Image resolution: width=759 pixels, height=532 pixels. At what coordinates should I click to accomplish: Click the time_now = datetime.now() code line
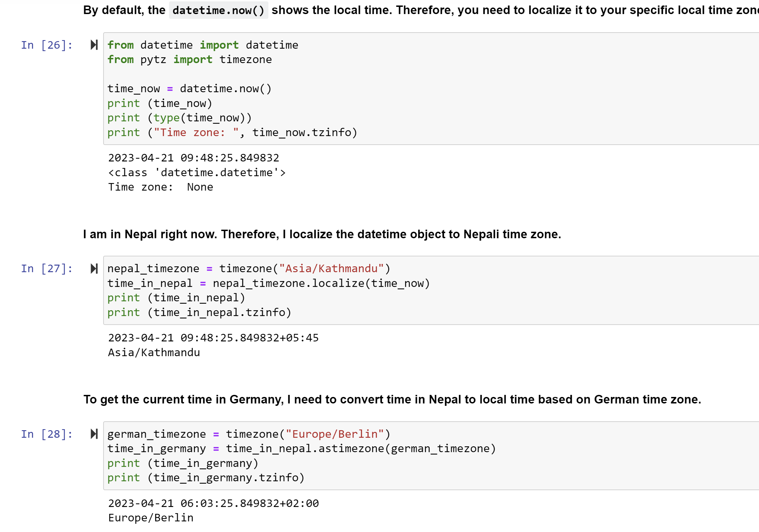coord(189,89)
